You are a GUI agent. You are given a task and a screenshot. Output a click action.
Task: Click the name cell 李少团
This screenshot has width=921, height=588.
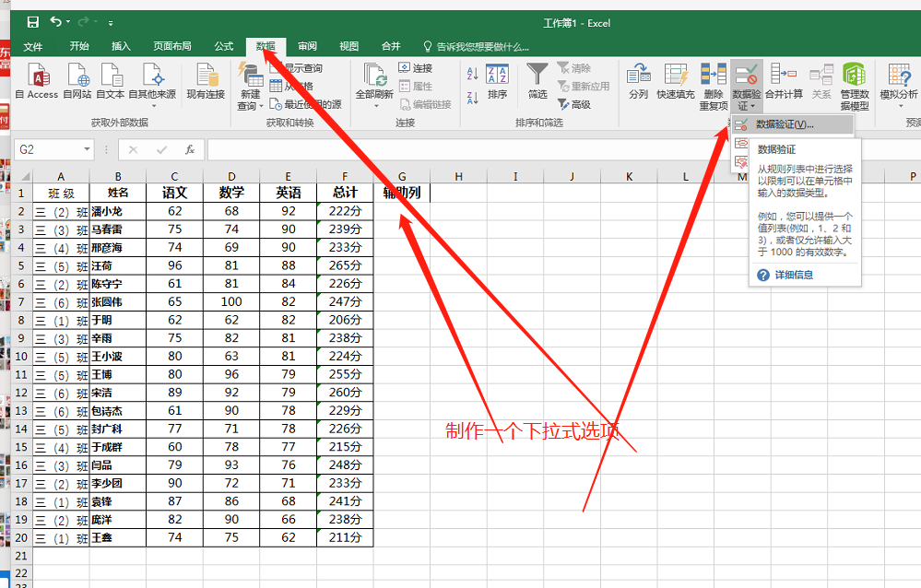[x=117, y=484]
